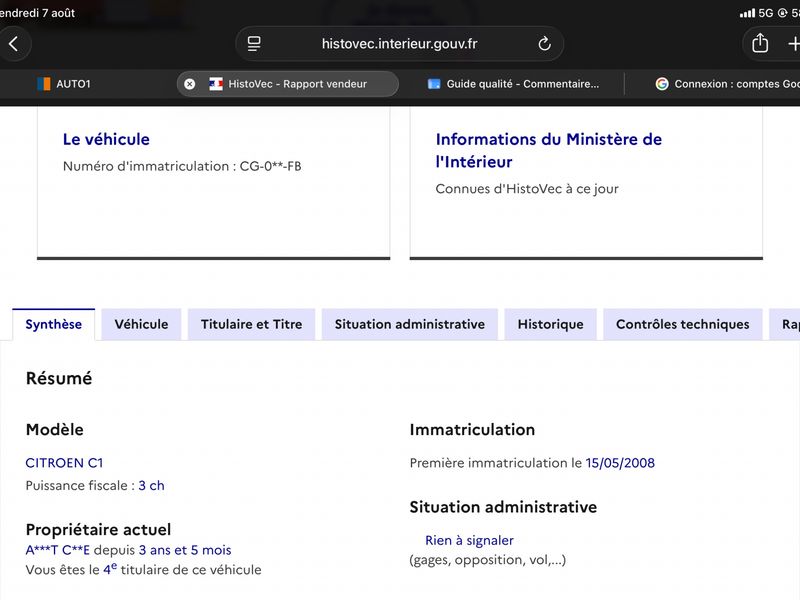Viewport: 800px width, 600px height.
Task: Select the Synthèse tab
Action: point(54,324)
